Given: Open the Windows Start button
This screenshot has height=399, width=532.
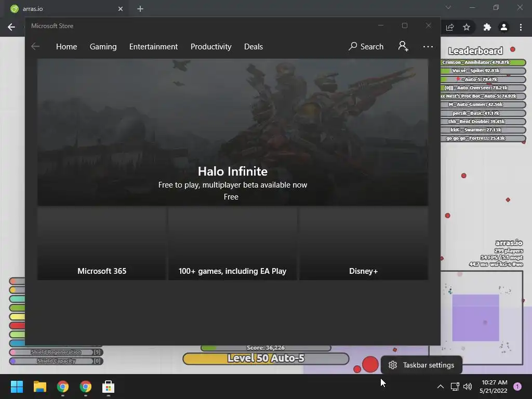Looking at the screenshot, I should tap(17, 387).
